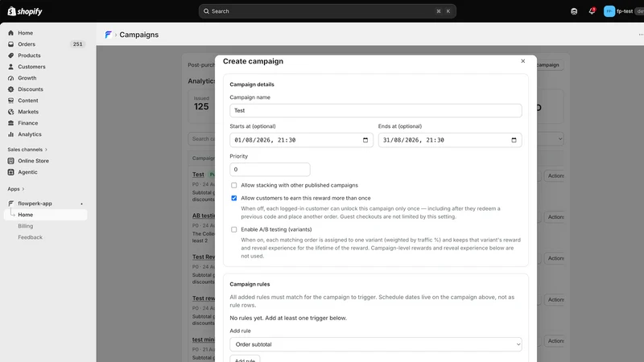Click the Flowperk logo in breadcrumb
Image resolution: width=644 pixels, height=362 pixels.
(x=108, y=35)
